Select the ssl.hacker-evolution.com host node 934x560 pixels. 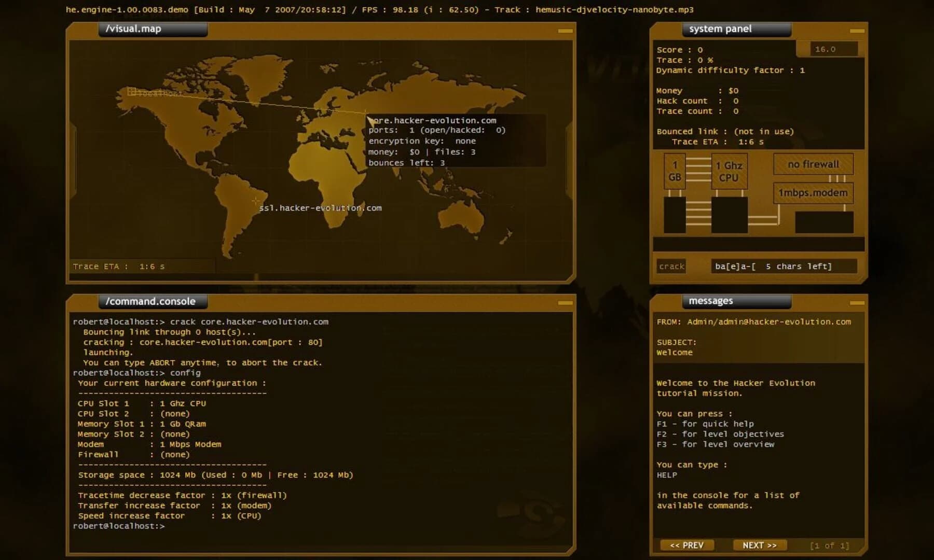(x=320, y=208)
